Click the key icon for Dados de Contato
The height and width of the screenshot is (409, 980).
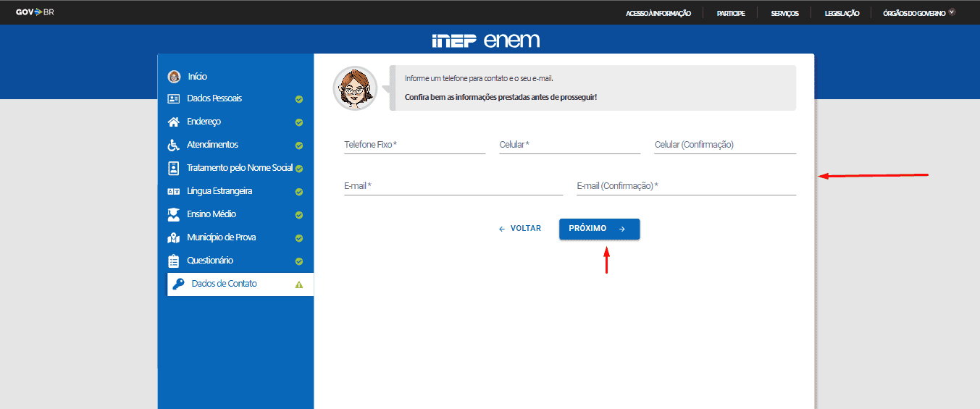[x=178, y=284]
